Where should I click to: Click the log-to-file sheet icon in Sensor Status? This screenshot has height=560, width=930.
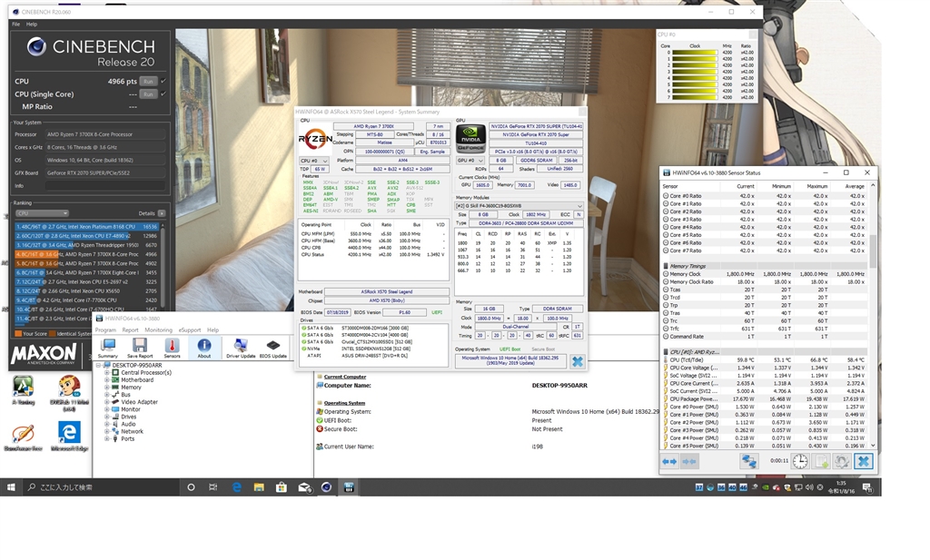821,461
